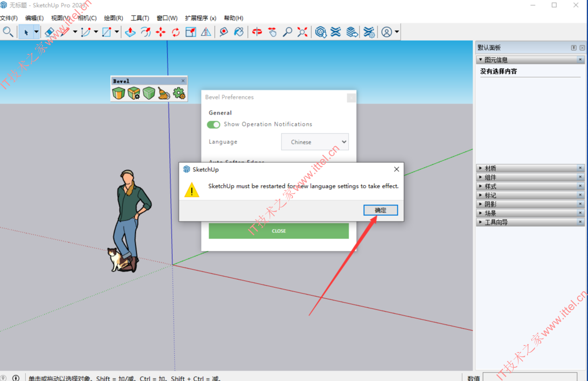588x381 pixels.
Task: Select the Scale tool
Action: [x=191, y=32]
